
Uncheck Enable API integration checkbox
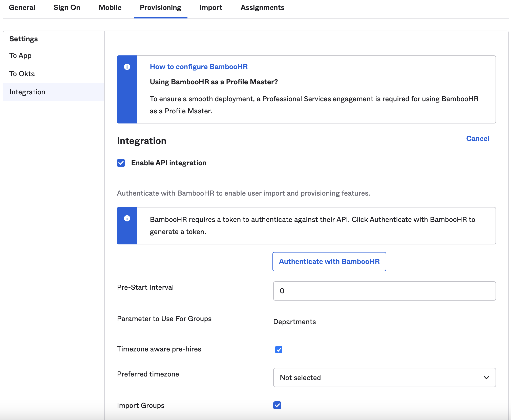click(121, 163)
